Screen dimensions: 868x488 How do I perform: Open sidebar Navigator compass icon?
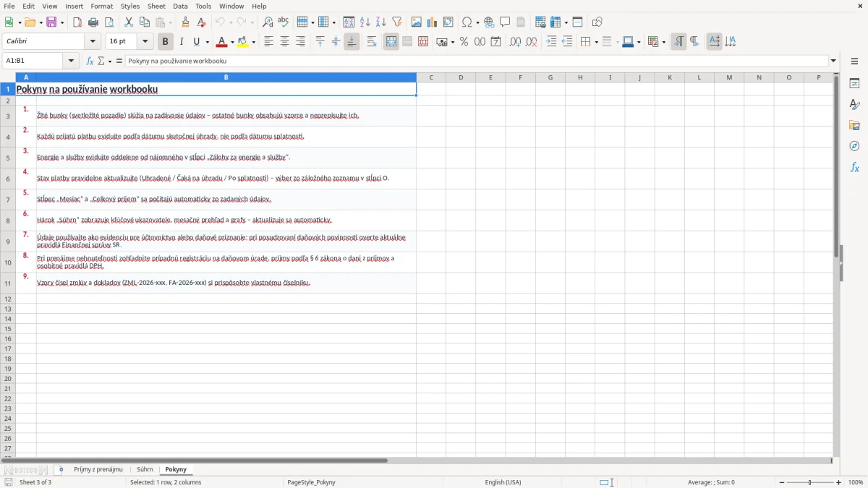point(854,146)
